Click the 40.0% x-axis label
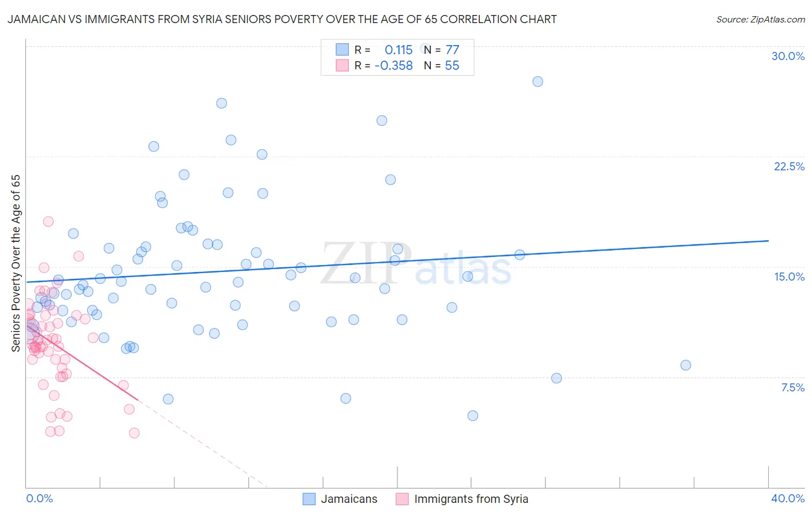Screen dimensions: 812x515 click(788, 498)
